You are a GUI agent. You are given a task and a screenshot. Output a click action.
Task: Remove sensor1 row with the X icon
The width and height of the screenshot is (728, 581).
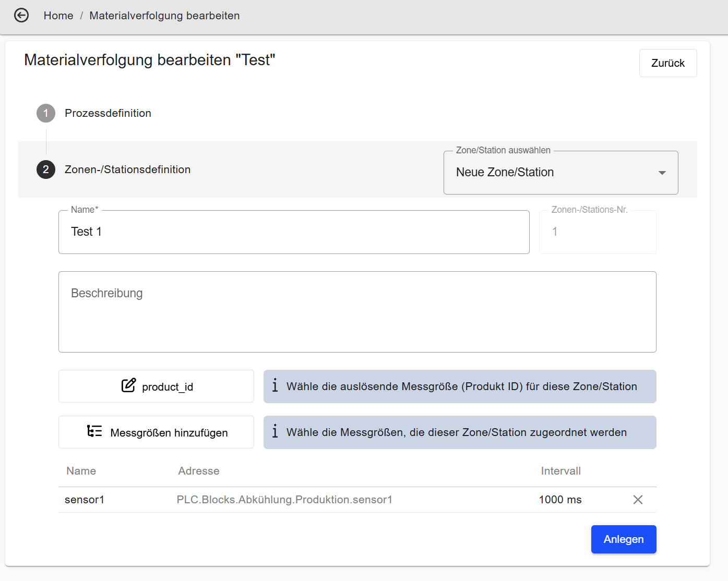[x=638, y=500]
